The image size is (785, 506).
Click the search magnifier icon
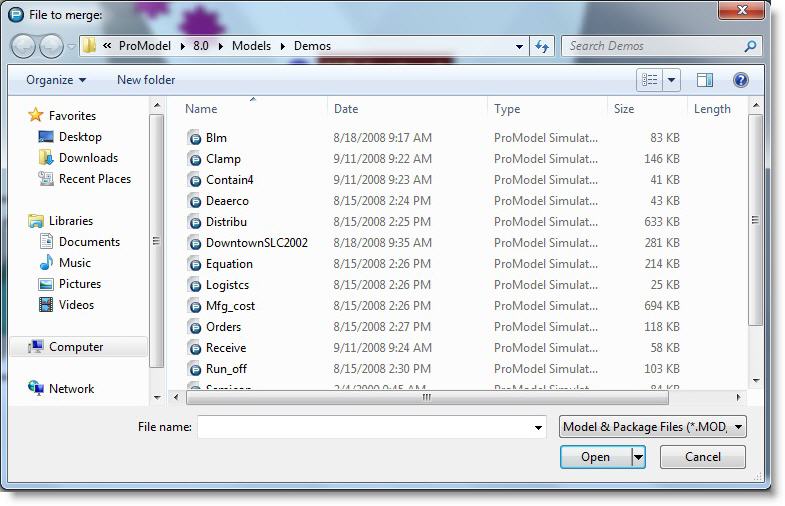point(750,46)
